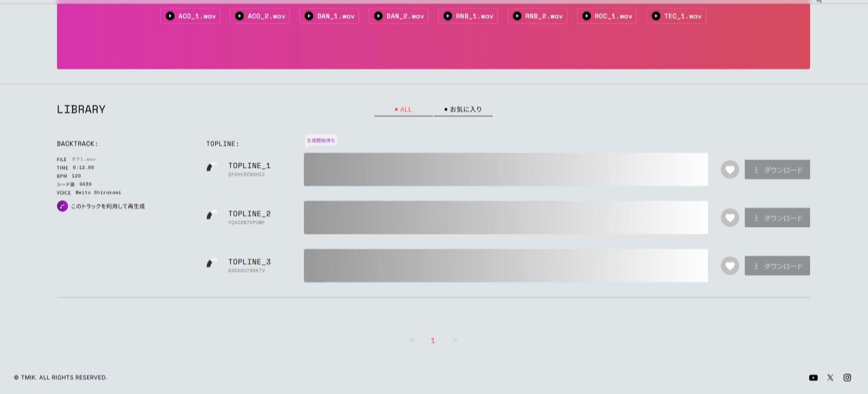Open the YouTube link icon
This screenshot has width=868, height=394.
(813, 377)
